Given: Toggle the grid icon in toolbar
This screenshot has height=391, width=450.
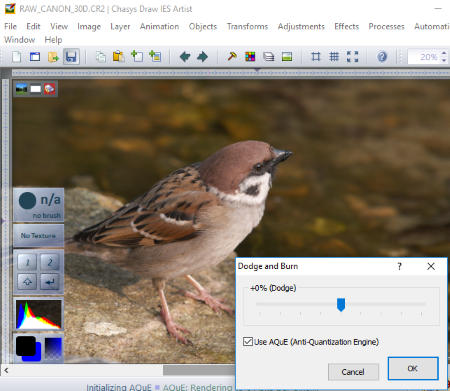Looking at the screenshot, I should click(334, 57).
